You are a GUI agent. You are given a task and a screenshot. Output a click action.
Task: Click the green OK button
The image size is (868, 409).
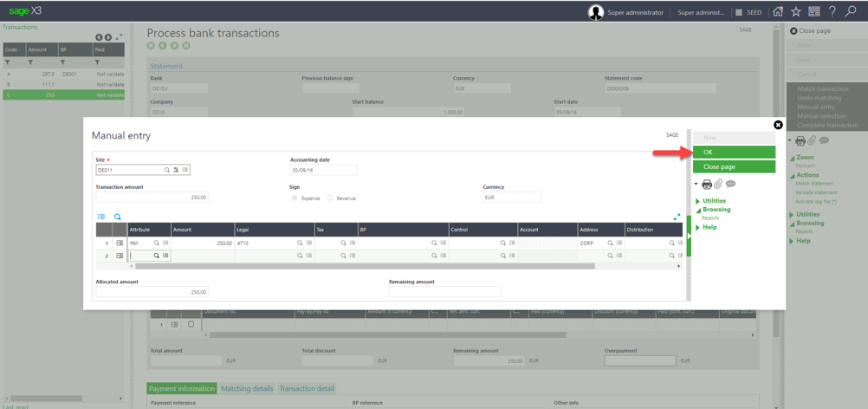[x=733, y=152]
